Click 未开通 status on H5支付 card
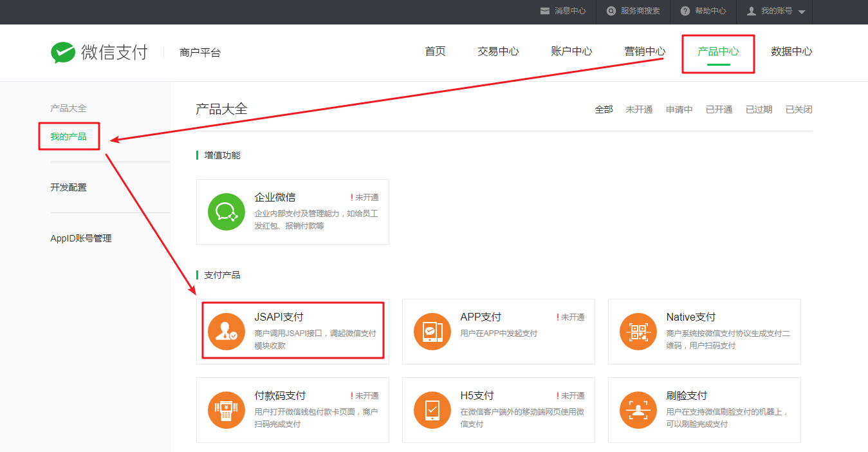This screenshot has height=452, width=868. tap(573, 396)
